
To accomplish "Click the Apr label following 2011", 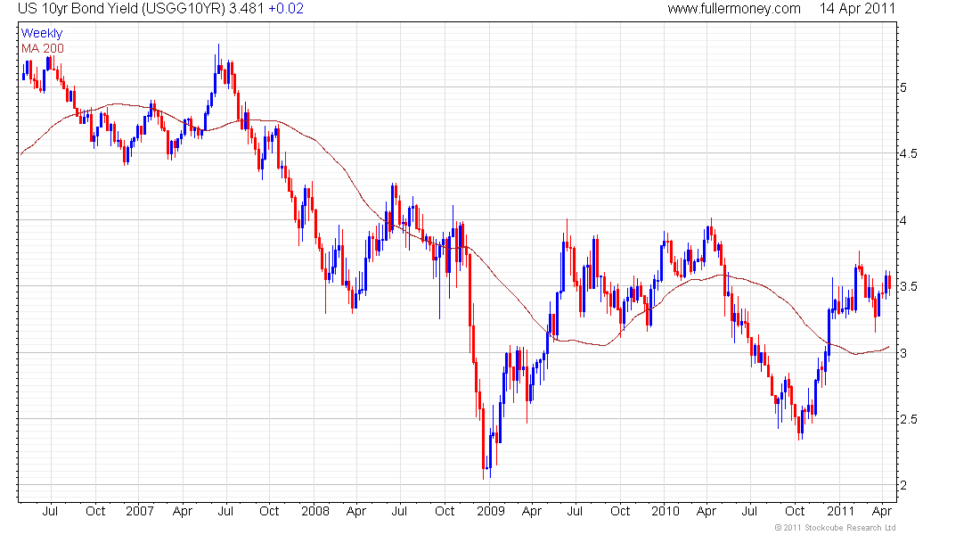I will [882, 511].
